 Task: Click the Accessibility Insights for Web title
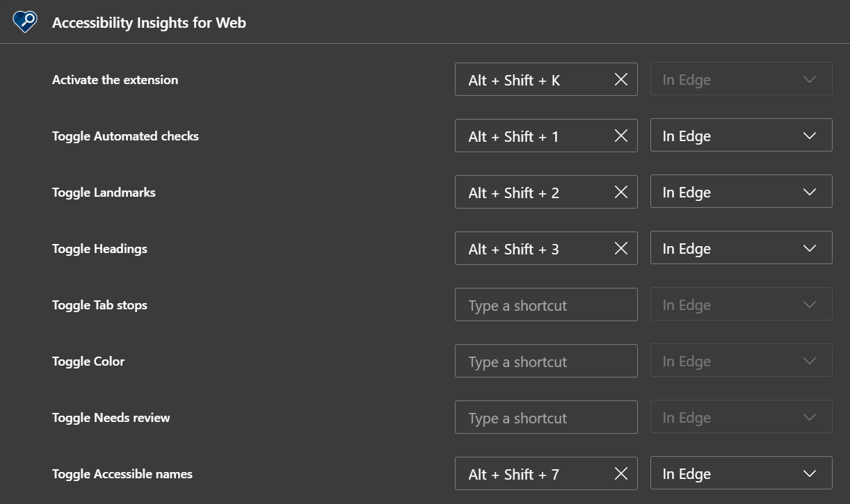click(149, 23)
